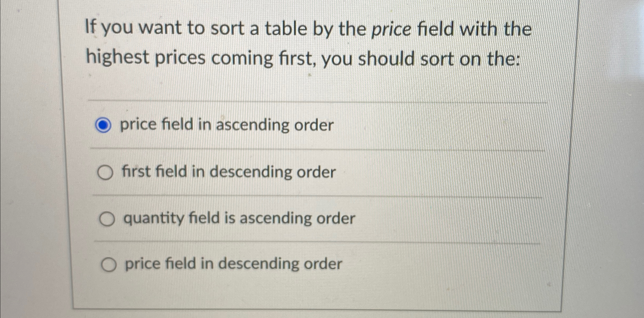Select the first field descending order radio button
Viewport: 644px width, 318px height.
106,172
